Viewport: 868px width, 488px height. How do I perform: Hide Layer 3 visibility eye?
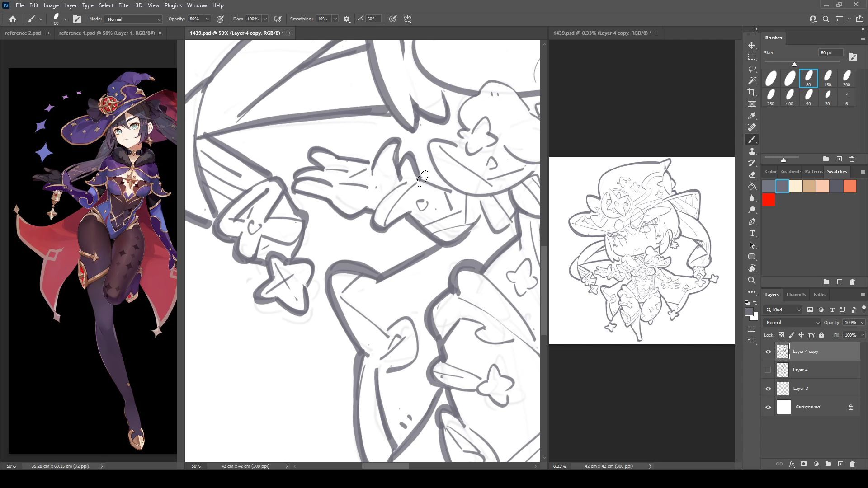(x=768, y=389)
